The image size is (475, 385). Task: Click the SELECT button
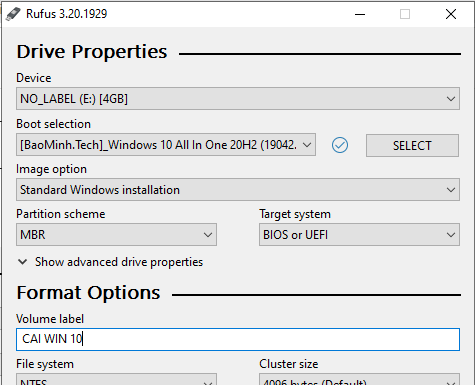tap(412, 145)
